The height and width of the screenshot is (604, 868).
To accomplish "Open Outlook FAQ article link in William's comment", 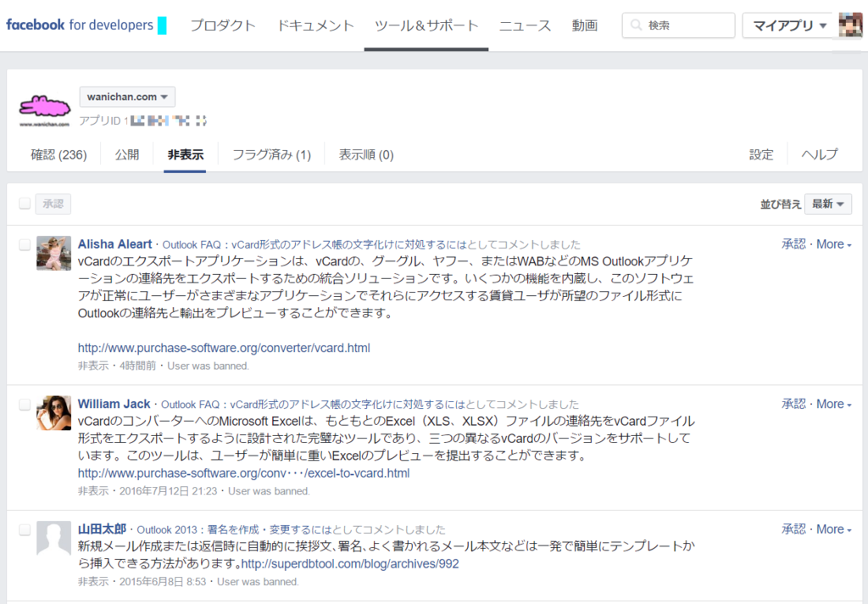I will point(314,405).
